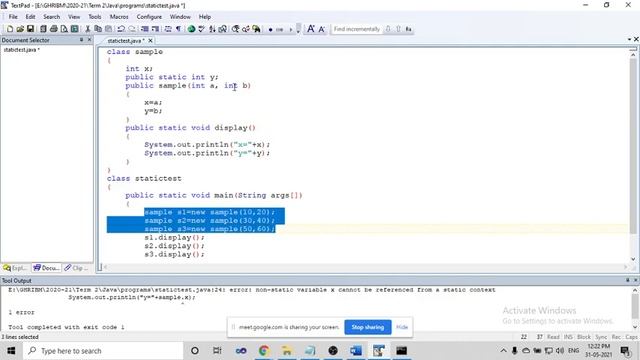Viewport: 640px width, 360px height.
Task: Click the green globe View in Browser icon
Action: [x=191, y=29]
